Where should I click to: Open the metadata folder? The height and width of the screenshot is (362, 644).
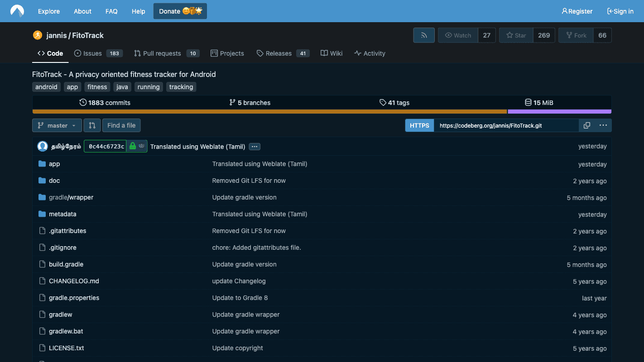click(62, 214)
